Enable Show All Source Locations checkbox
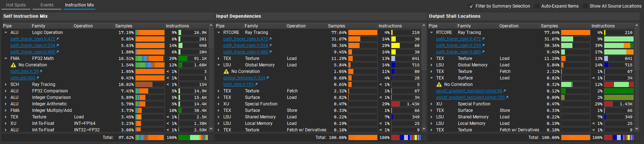 point(585,6)
